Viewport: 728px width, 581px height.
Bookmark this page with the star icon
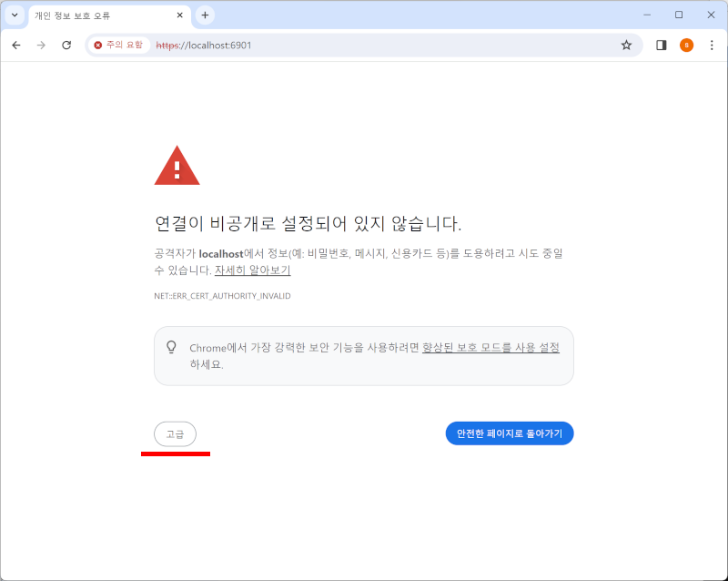(x=626, y=46)
